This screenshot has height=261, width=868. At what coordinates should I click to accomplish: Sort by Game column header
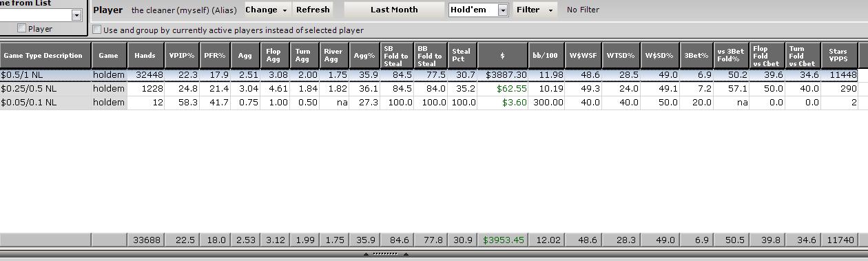point(109,55)
